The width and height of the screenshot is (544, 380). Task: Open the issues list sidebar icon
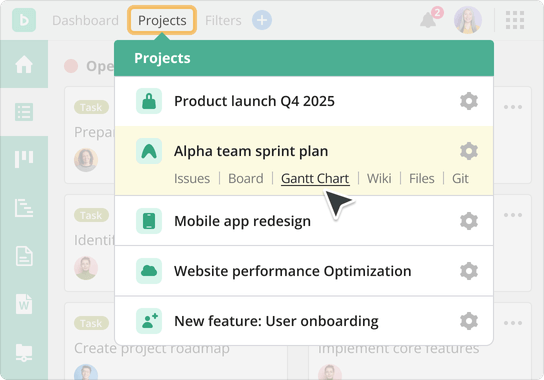[24, 112]
